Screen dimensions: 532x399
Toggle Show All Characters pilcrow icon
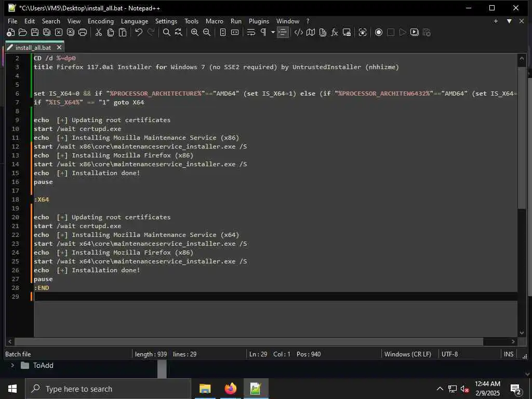click(x=263, y=32)
